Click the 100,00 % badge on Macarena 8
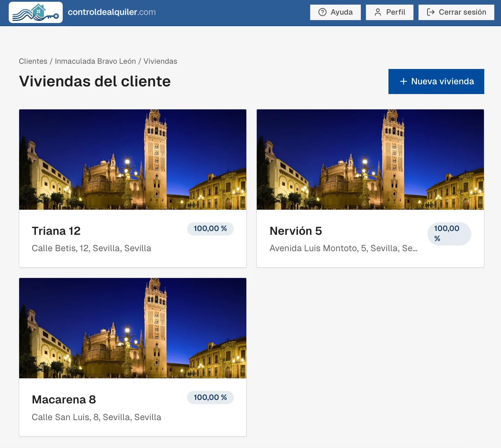 pos(210,397)
